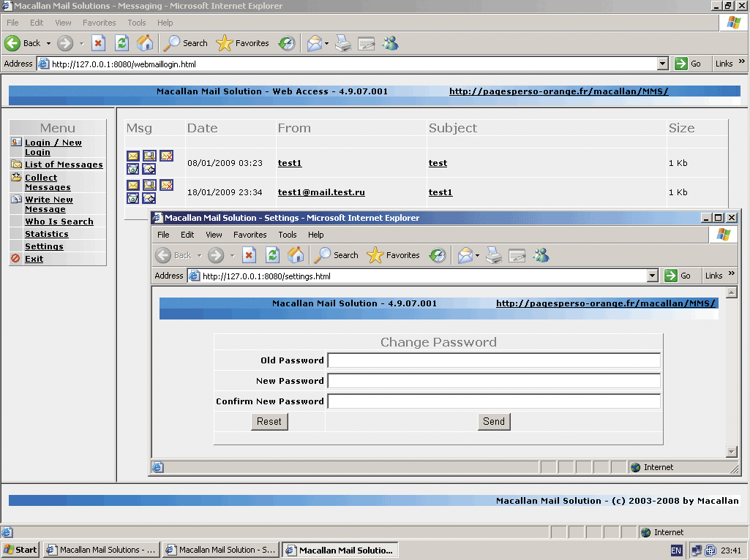Click the Exit link in Menu
The height and width of the screenshot is (560, 750).
click(34, 259)
